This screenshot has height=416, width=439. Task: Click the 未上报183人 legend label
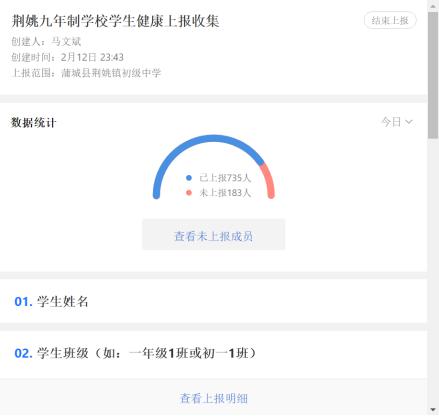pos(225,193)
